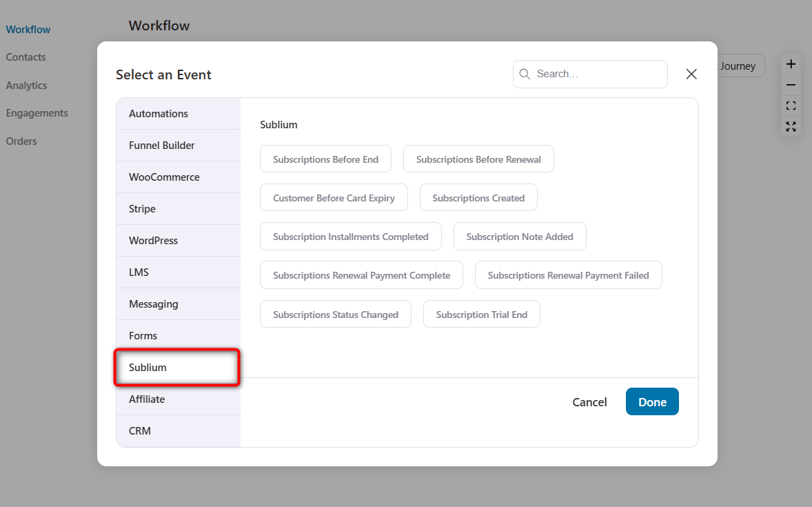Image resolution: width=812 pixels, height=507 pixels.
Task: Navigate to Contacts in the sidebar
Action: pyautogui.click(x=26, y=57)
